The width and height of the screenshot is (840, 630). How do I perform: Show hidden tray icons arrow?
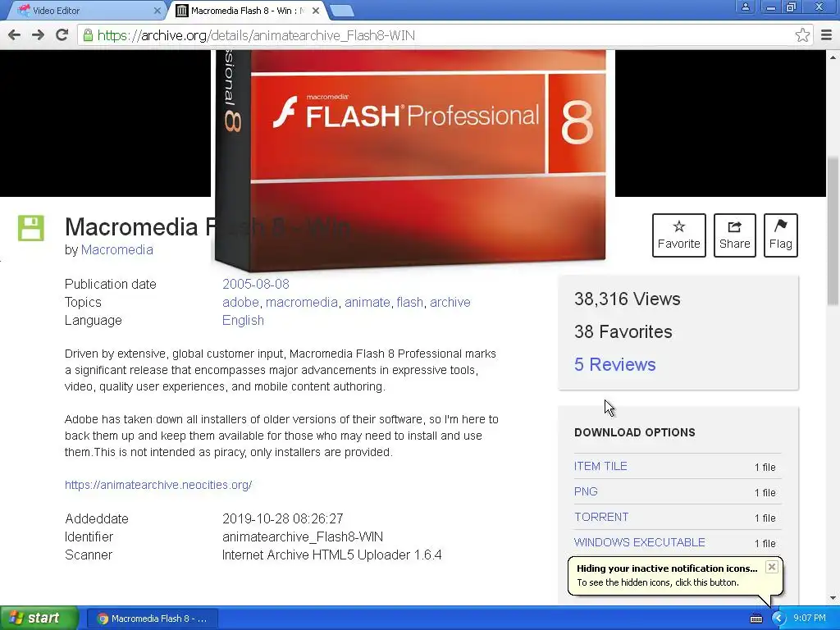[x=778, y=619]
